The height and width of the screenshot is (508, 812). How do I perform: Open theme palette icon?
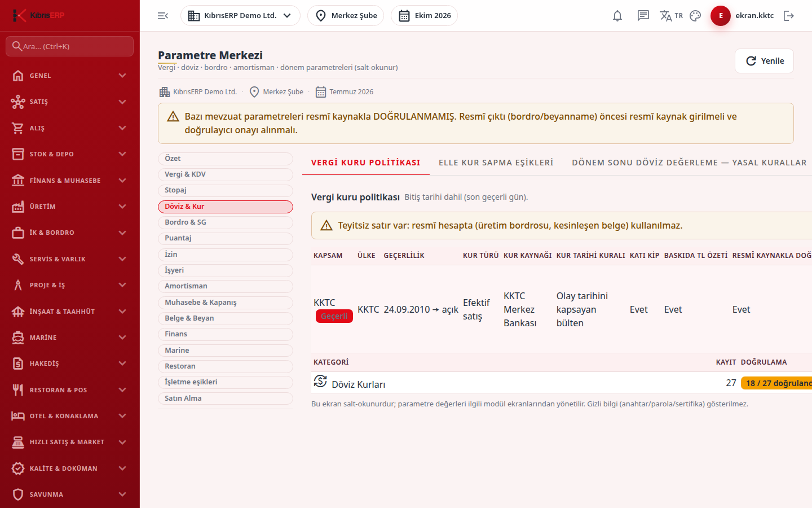695,16
